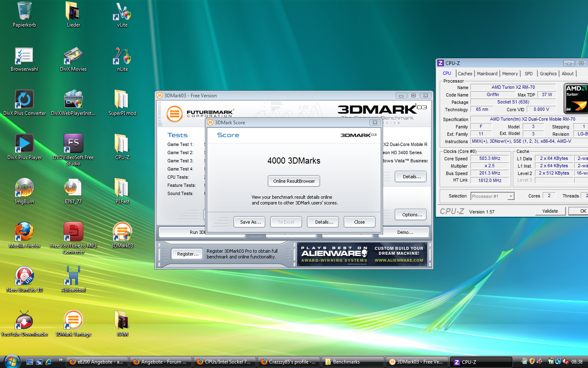Launch 3DMark Vantage desktop shortcut
Viewport: 588px width, 368px height.
[73, 324]
